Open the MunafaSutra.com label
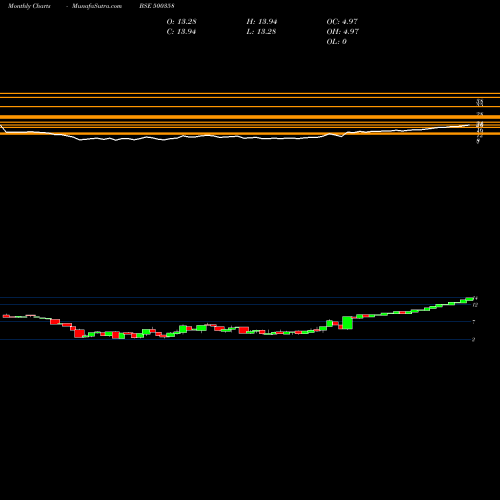 (x=97, y=6)
